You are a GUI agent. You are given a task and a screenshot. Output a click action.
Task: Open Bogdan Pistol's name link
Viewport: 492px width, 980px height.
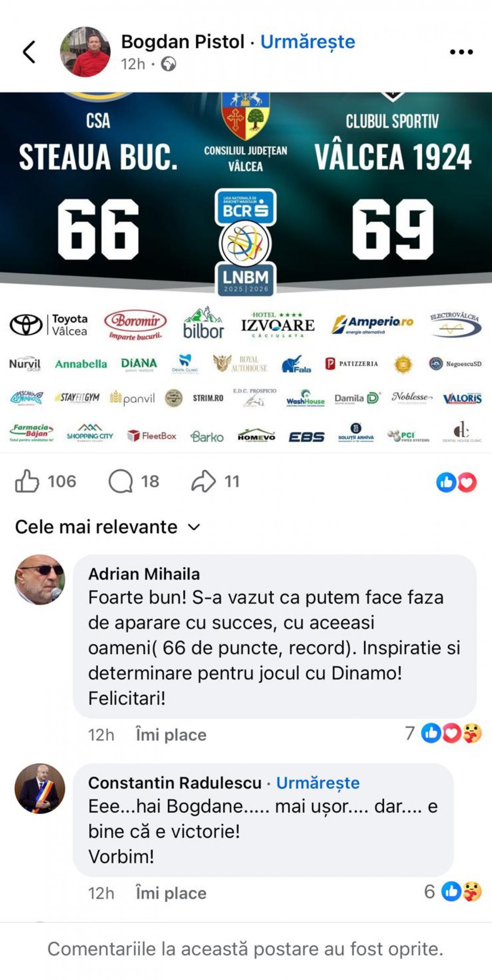click(183, 42)
